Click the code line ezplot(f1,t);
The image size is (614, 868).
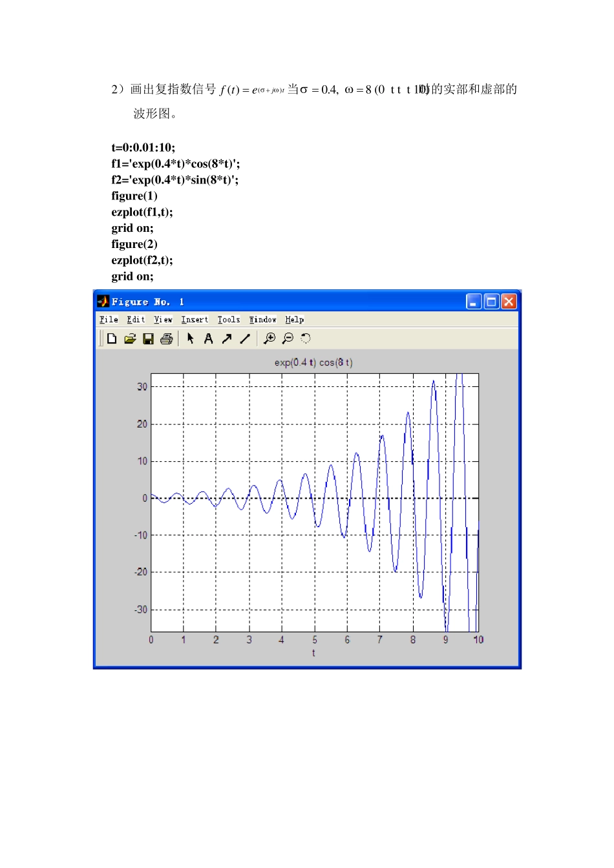142,212
